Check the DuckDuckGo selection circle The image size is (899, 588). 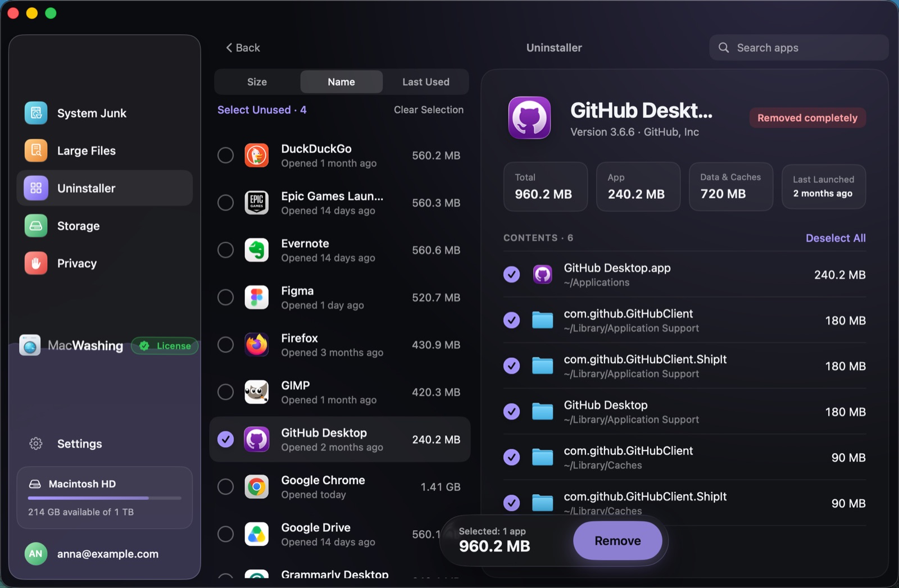point(226,156)
